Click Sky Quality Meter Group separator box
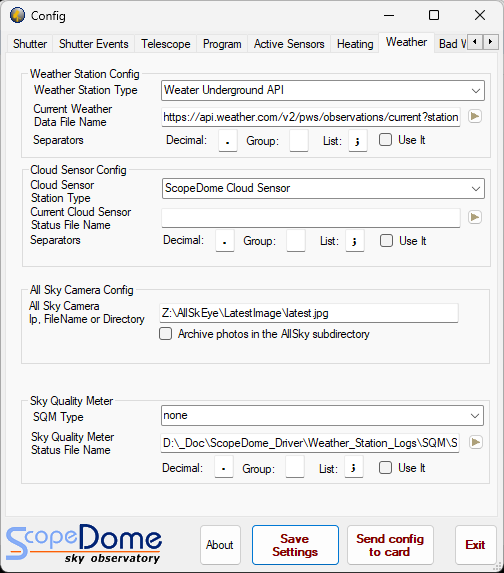The height and width of the screenshot is (573, 504). pyautogui.click(x=295, y=467)
